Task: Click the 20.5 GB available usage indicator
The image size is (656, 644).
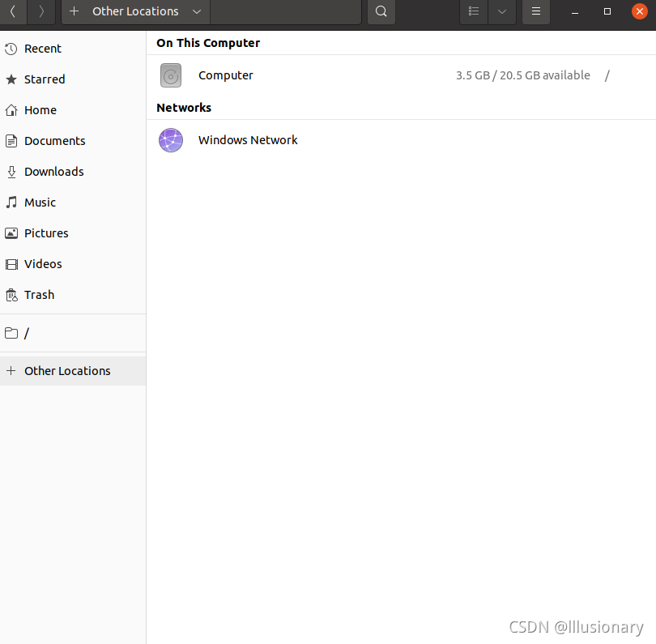Action: point(522,75)
